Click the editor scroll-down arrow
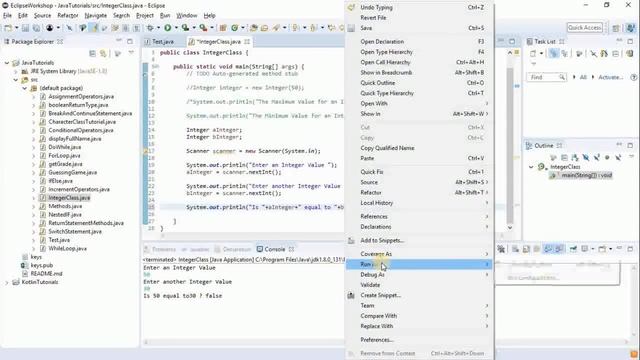This screenshot has width=640, height=360. point(510,227)
